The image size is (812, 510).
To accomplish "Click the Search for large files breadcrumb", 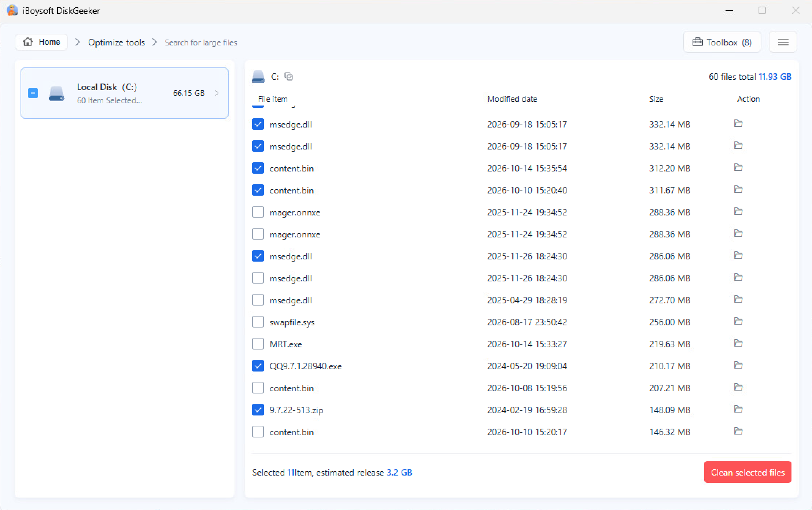I will tap(201, 42).
